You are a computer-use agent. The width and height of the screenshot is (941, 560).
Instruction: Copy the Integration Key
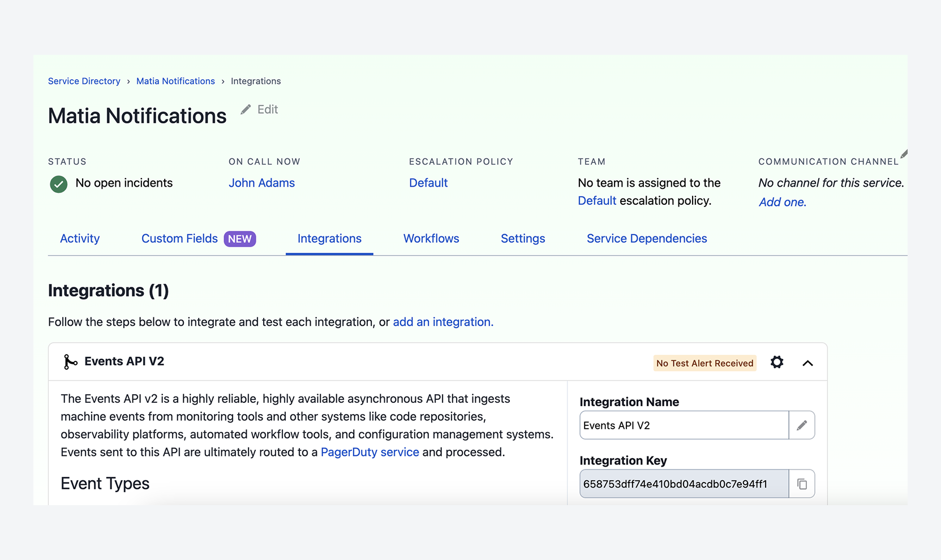802,484
